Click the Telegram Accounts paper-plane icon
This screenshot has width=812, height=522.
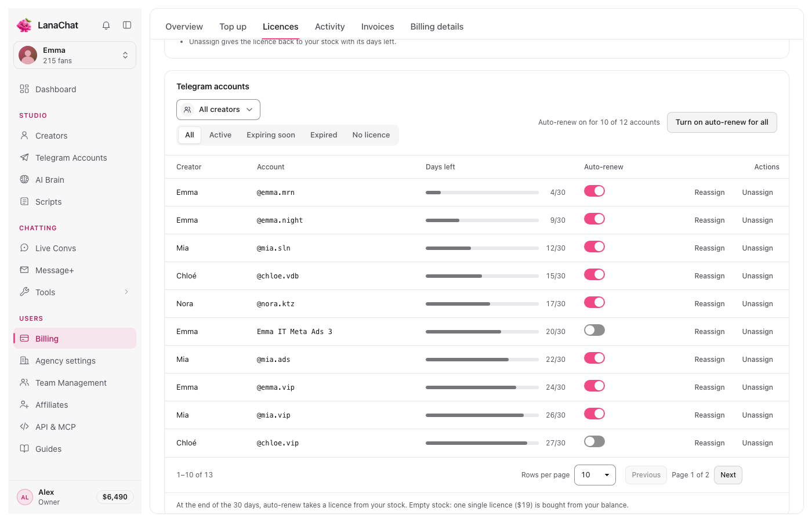(x=24, y=157)
